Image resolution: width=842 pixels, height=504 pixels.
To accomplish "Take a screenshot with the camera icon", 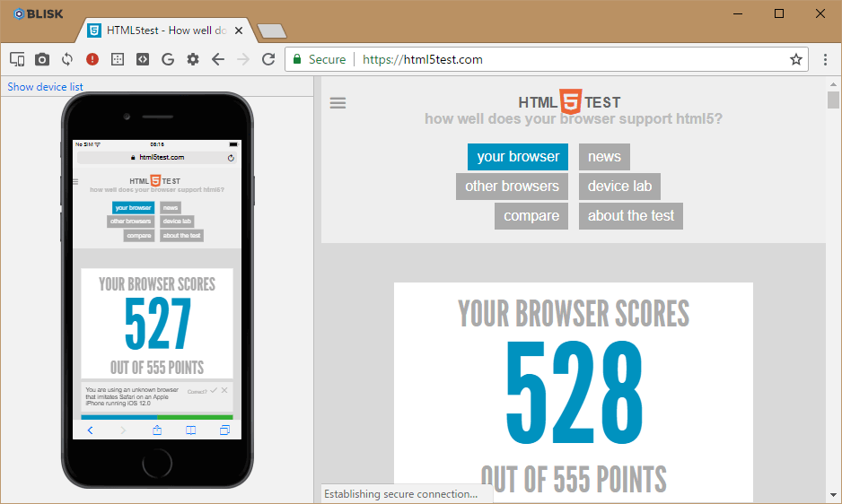I will [42, 59].
